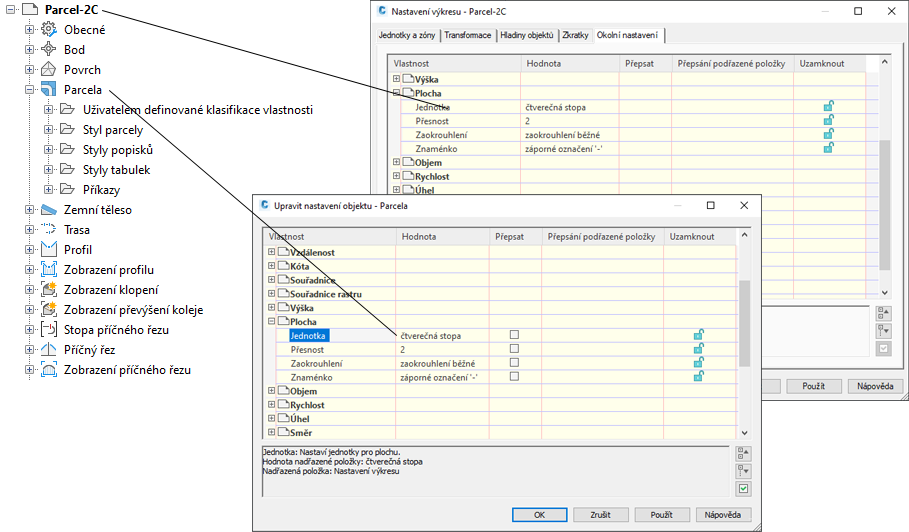Toggle the green checkmark option in Parcela dialog
The width and height of the screenshot is (909, 532).
click(743, 489)
